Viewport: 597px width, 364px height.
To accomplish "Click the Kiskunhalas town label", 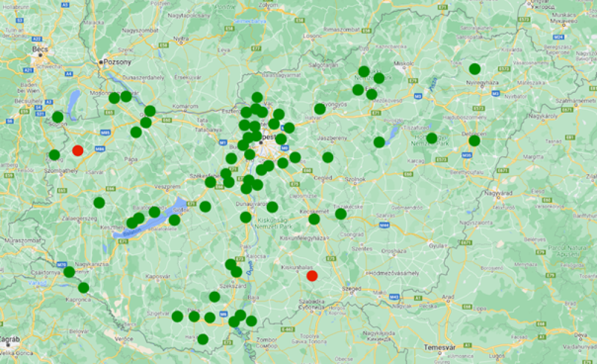I will pyautogui.click(x=297, y=267).
